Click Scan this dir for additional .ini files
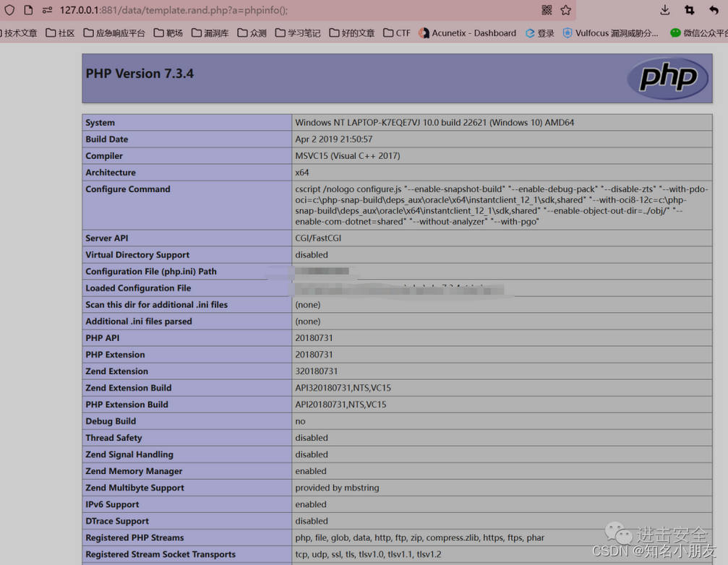 click(156, 305)
